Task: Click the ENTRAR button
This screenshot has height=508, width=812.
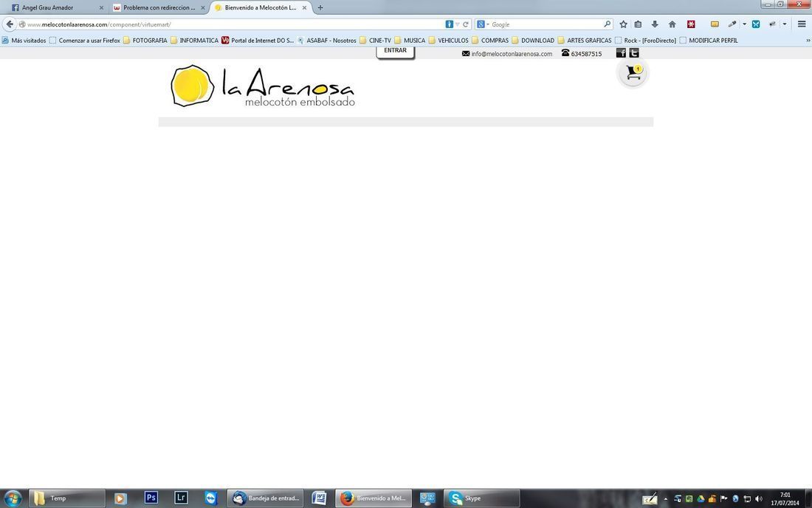Action: point(395,51)
